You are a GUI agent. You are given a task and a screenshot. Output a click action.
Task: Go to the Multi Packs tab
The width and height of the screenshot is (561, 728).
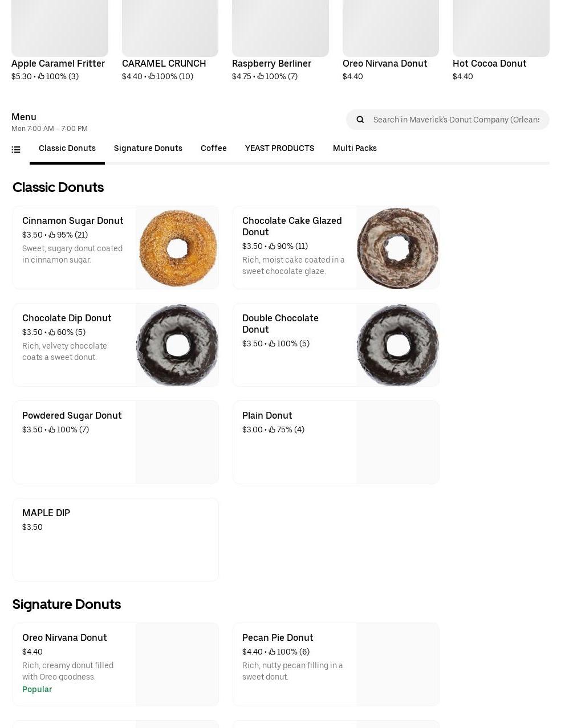[x=355, y=148]
